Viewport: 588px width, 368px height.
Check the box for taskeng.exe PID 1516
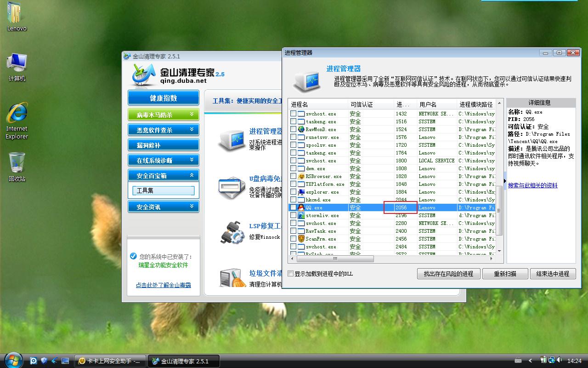coord(294,121)
